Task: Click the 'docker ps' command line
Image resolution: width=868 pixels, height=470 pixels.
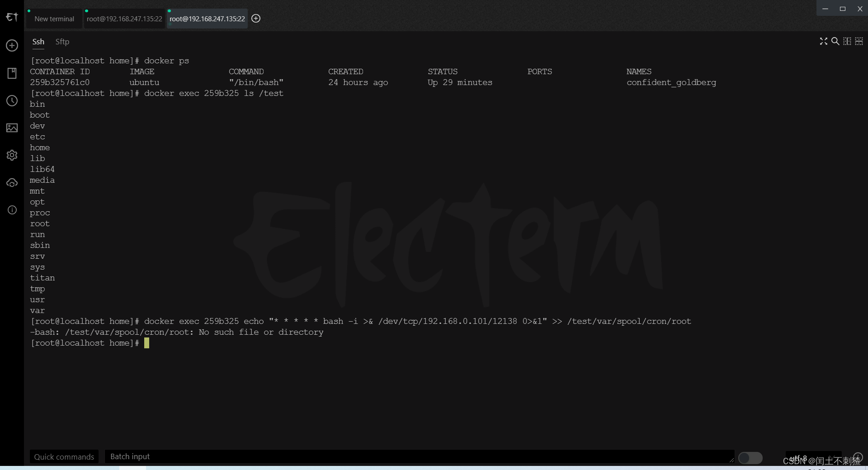Action: point(110,61)
